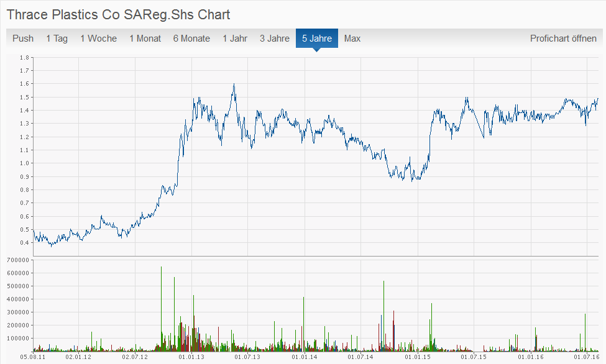Screen dimensions: 606x364
Task: Click the 0.4 price axis label
Action: coord(24,243)
